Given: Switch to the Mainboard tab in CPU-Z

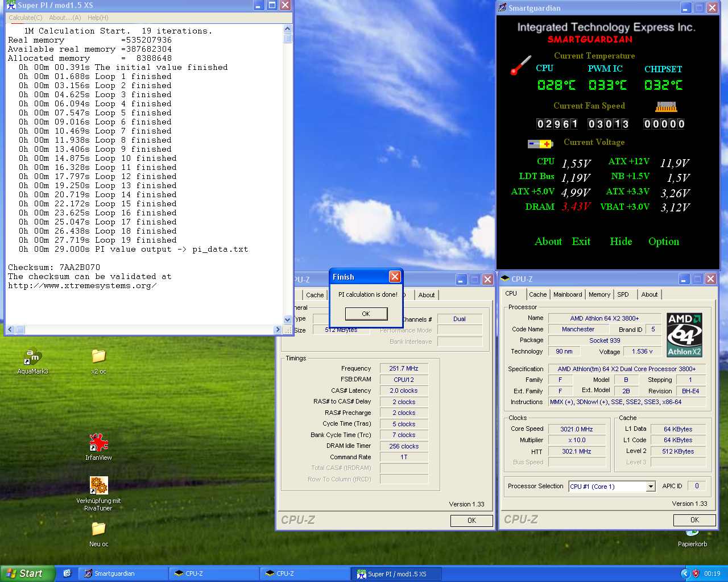Looking at the screenshot, I should coord(568,294).
